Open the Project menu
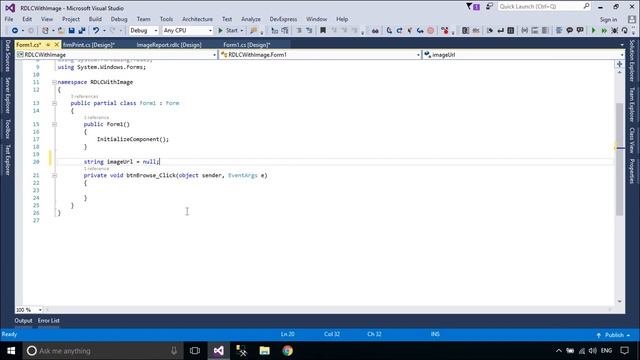640x360 pixels. click(x=71, y=19)
